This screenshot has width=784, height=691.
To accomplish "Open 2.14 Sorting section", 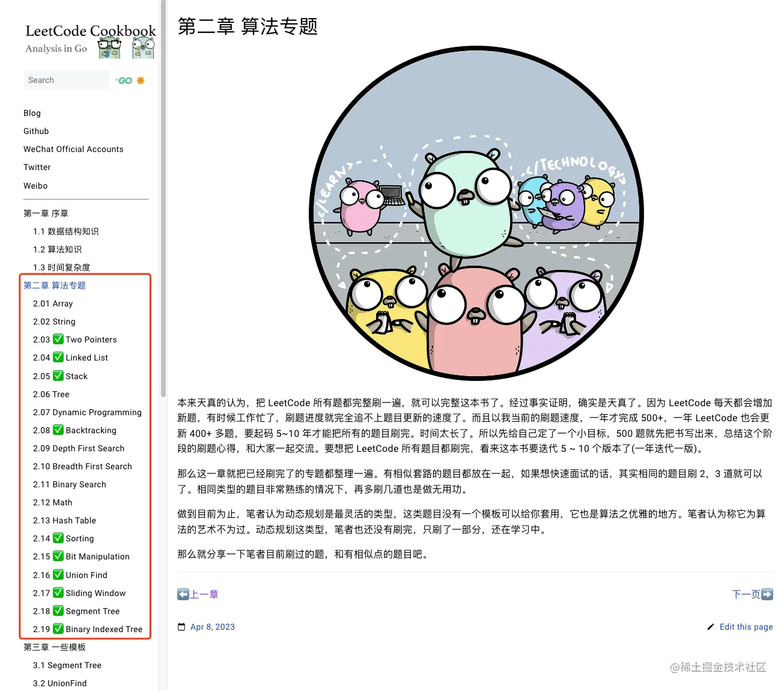I will tap(64, 538).
